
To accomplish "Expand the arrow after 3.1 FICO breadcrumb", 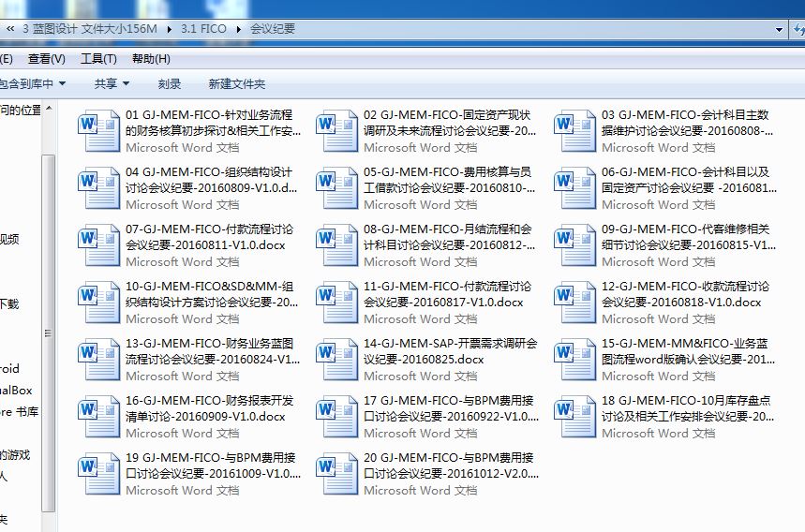I will [239, 29].
